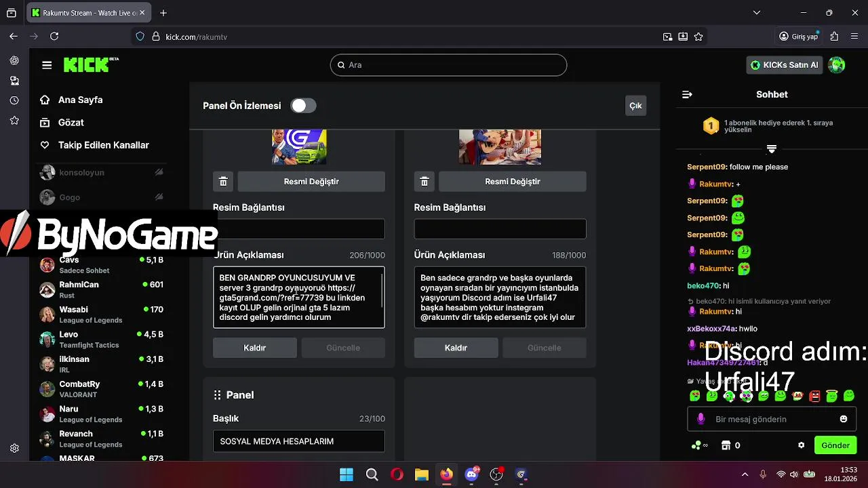The image size is (868, 488).
Task: Delete the left panel image with trash icon
Action: tap(223, 182)
